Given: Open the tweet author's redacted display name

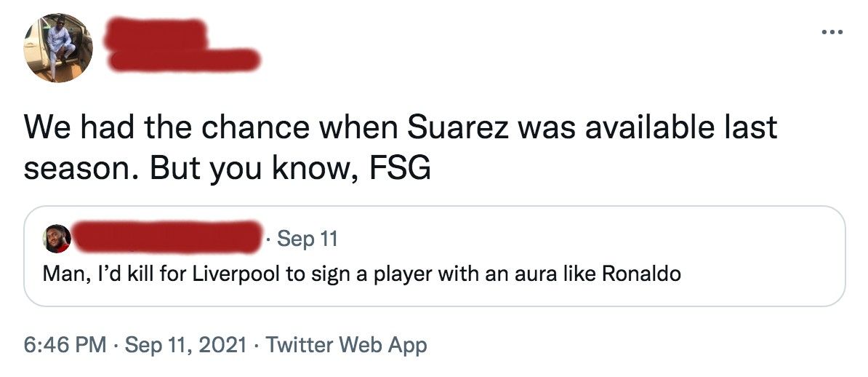Looking at the screenshot, I should 156,33.
